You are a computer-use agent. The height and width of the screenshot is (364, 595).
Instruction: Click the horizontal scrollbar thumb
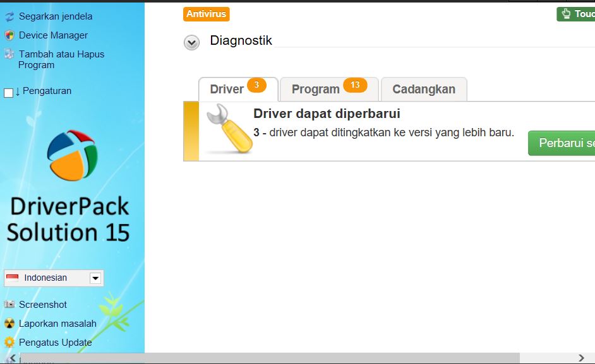point(270,358)
